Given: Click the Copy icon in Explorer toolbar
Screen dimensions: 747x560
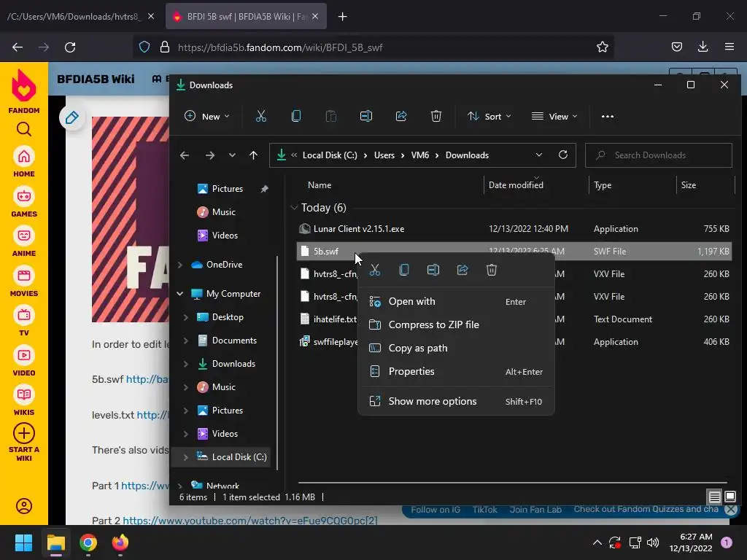Looking at the screenshot, I should click(296, 116).
